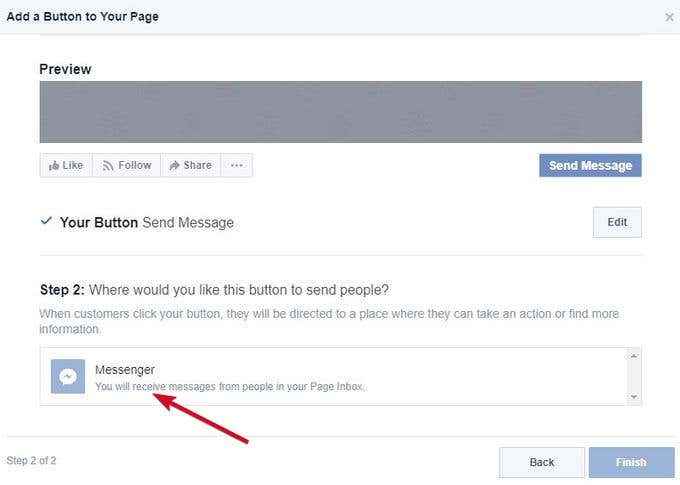
Task: Click Edit next to Your Button
Action: [617, 222]
